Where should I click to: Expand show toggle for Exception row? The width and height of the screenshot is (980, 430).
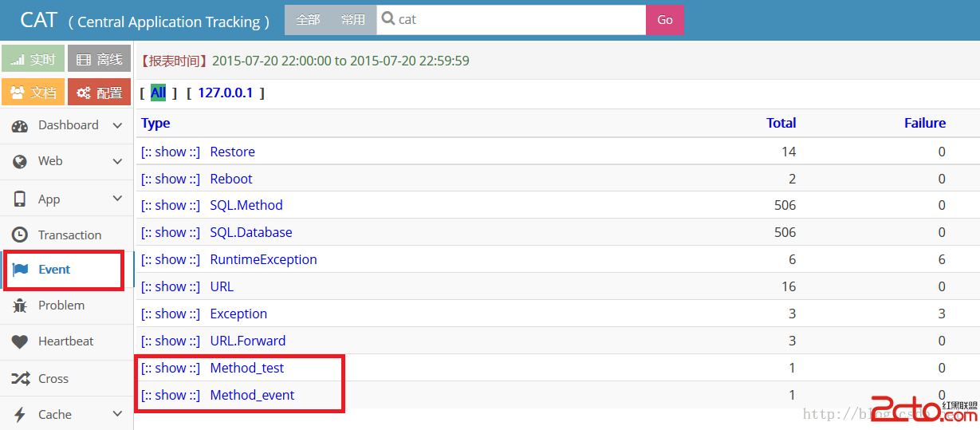coord(171,314)
